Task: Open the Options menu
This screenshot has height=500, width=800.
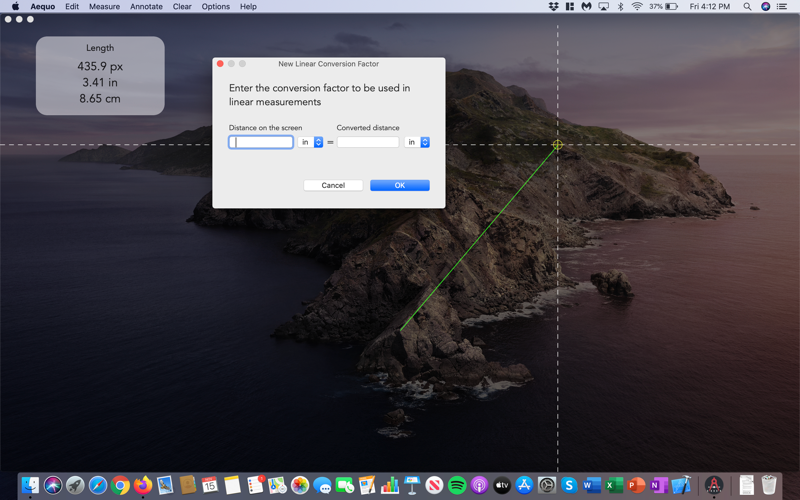Action: click(215, 6)
